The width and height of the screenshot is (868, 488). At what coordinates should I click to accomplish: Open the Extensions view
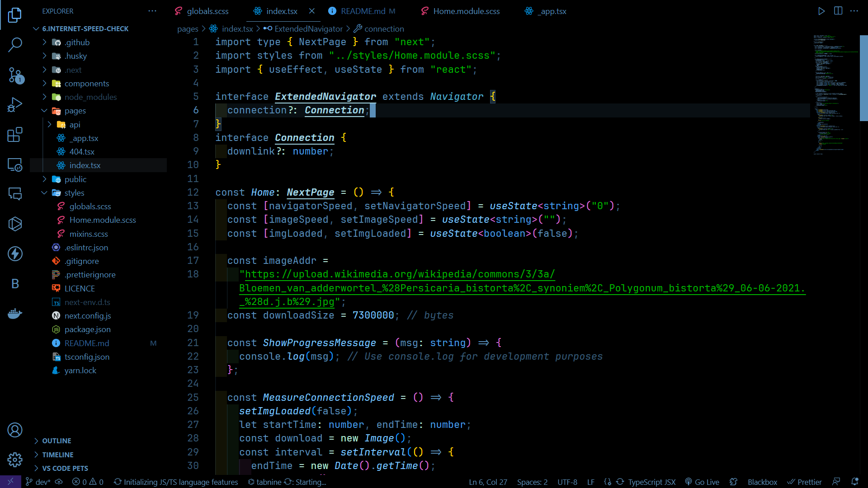coord(15,135)
